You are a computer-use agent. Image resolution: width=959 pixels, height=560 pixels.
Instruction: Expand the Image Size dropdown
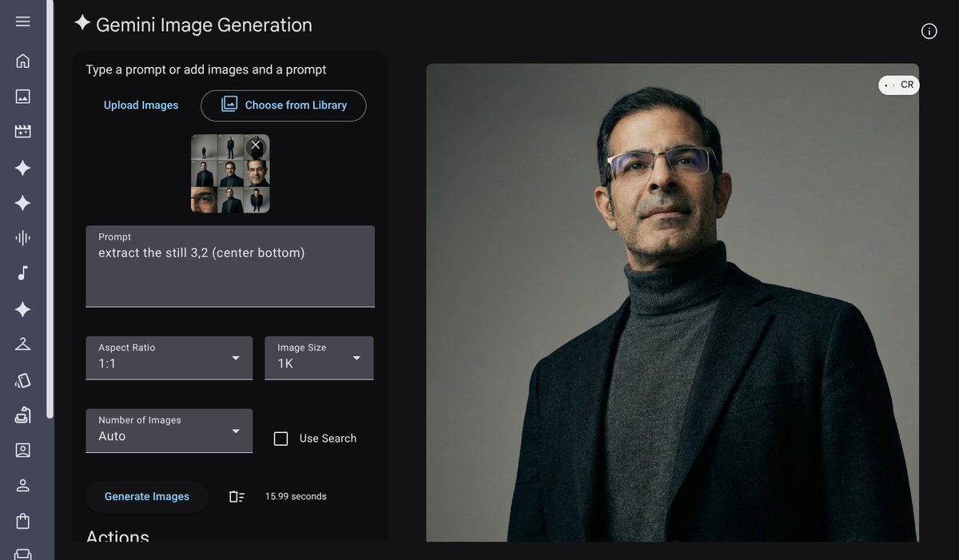[319, 358]
